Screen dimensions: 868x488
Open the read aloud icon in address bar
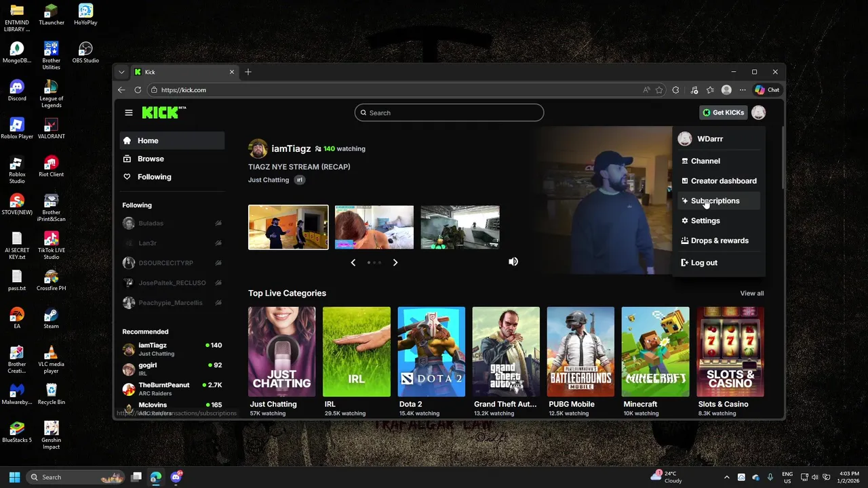pos(646,89)
